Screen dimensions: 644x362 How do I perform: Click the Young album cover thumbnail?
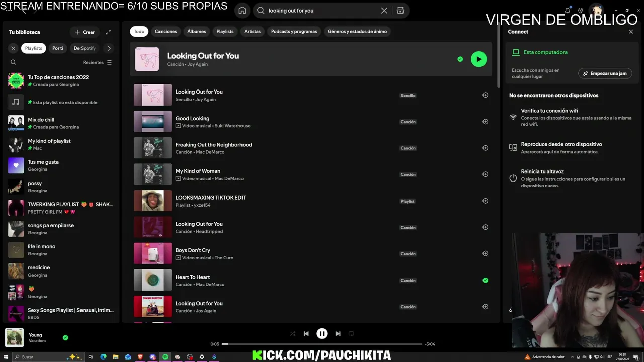click(x=14, y=337)
